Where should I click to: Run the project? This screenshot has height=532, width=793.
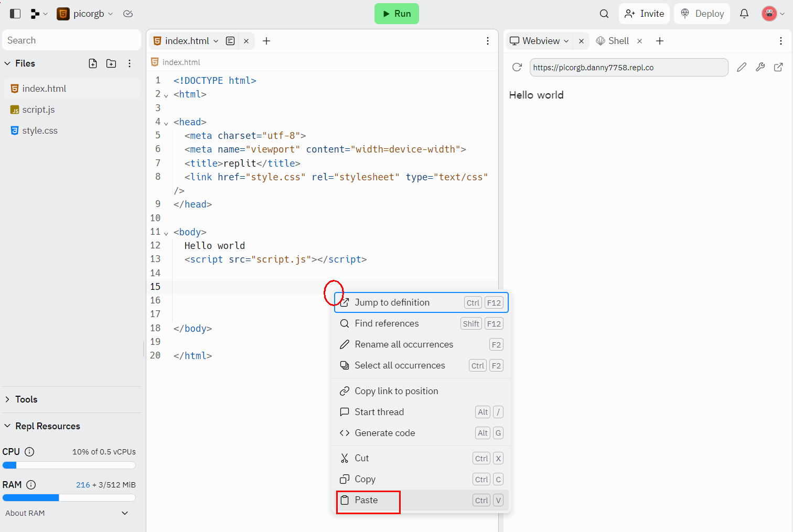[396, 14]
